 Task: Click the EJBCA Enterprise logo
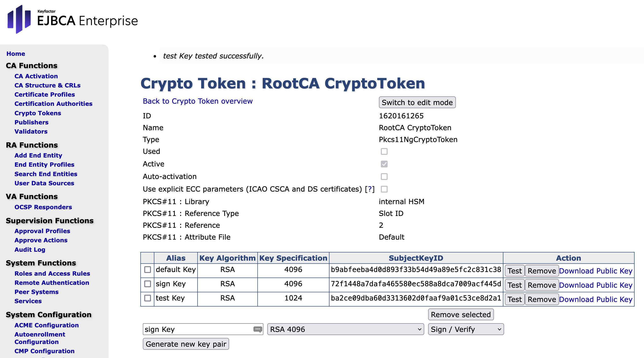(73, 20)
